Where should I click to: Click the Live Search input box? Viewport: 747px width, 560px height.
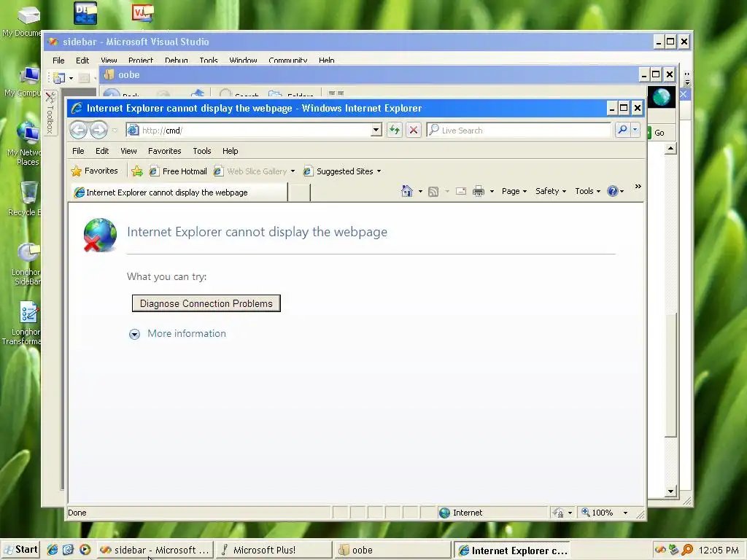(519, 130)
